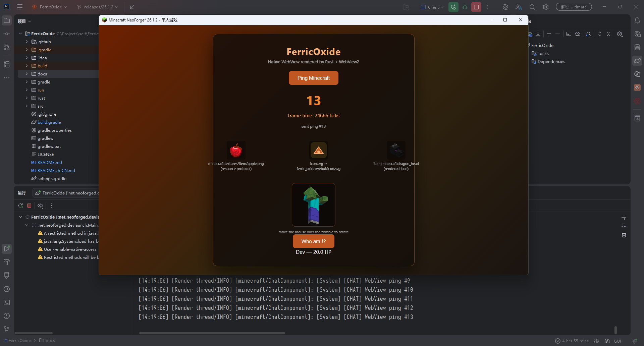
Task: Click the download sources icon in Gradle toolbar
Action: tap(538, 34)
